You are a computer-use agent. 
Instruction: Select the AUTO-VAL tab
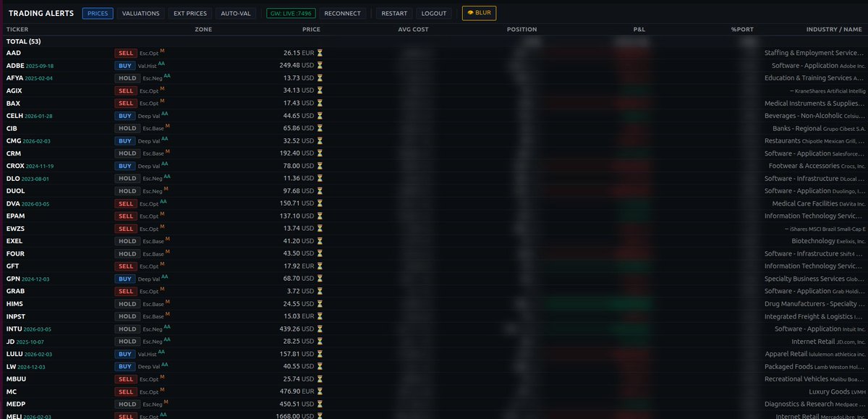[x=236, y=14]
